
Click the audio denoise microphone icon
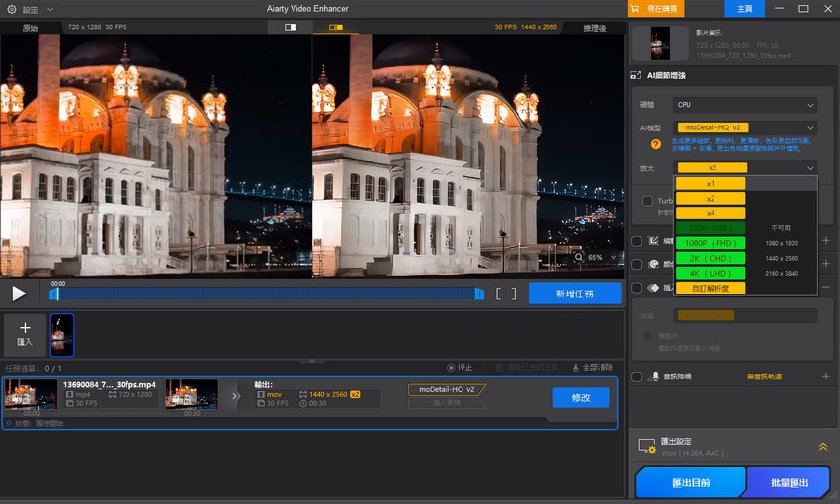click(654, 377)
